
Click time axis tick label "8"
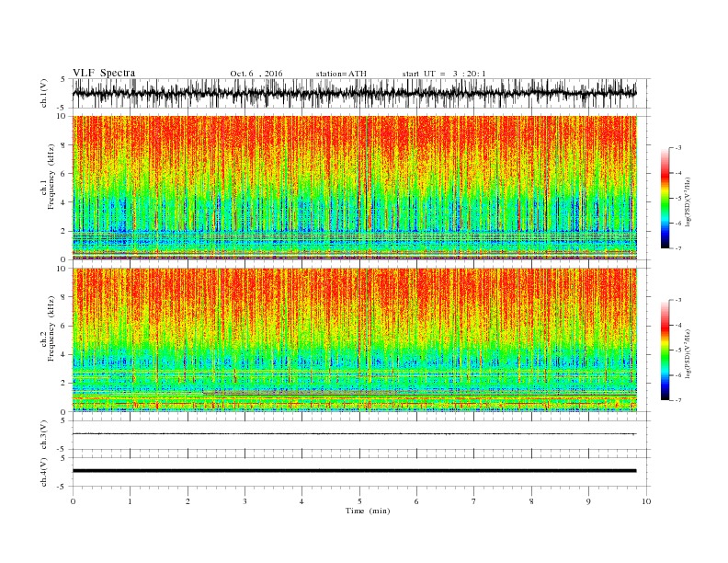tap(531, 501)
